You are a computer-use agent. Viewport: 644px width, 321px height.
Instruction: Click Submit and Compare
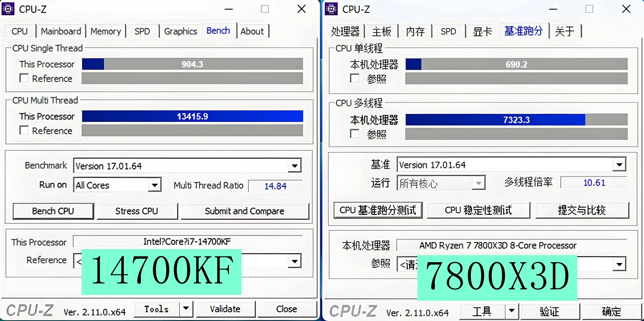tap(244, 211)
